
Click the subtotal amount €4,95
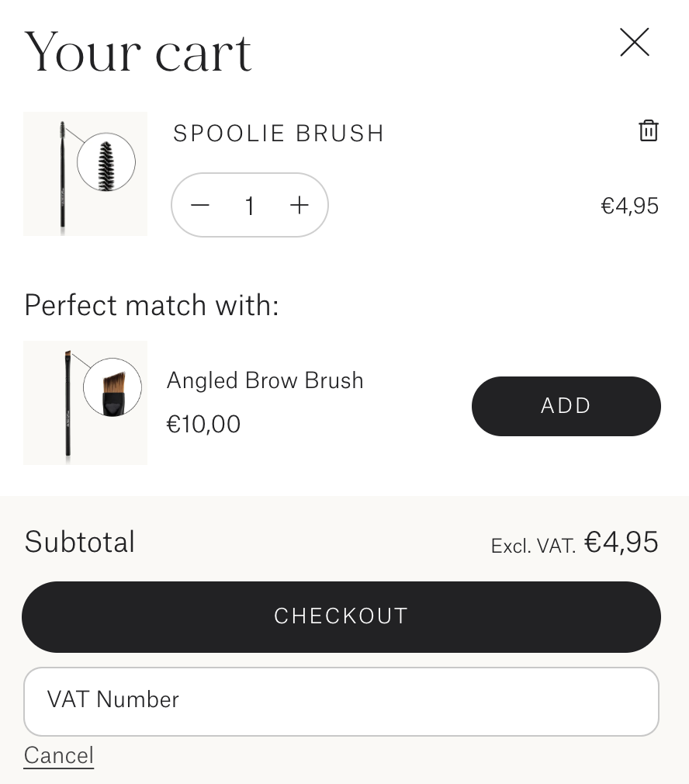[x=621, y=543]
